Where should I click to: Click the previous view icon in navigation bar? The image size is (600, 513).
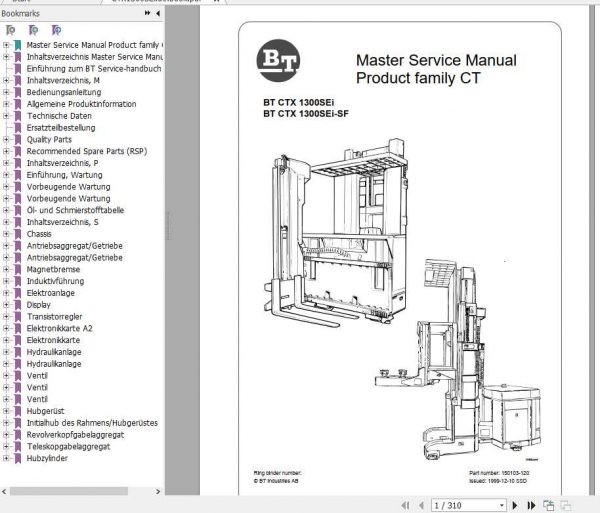click(x=548, y=505)
